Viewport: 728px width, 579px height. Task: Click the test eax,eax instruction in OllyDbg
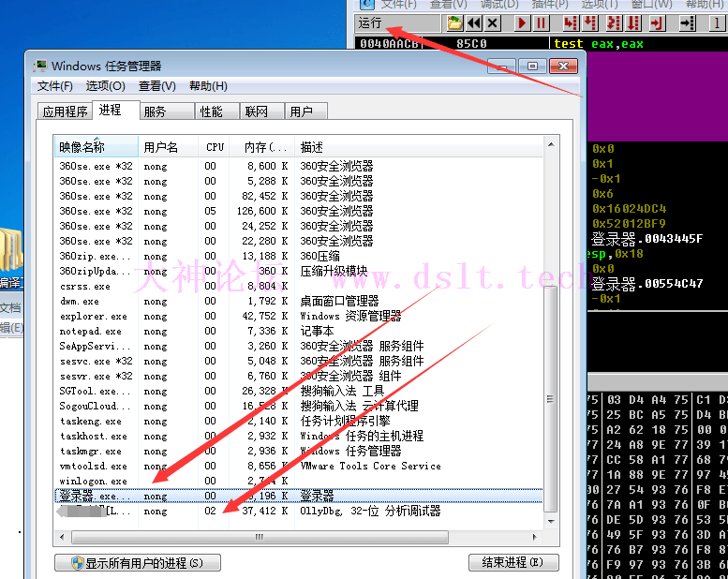[x=599, y=44]
